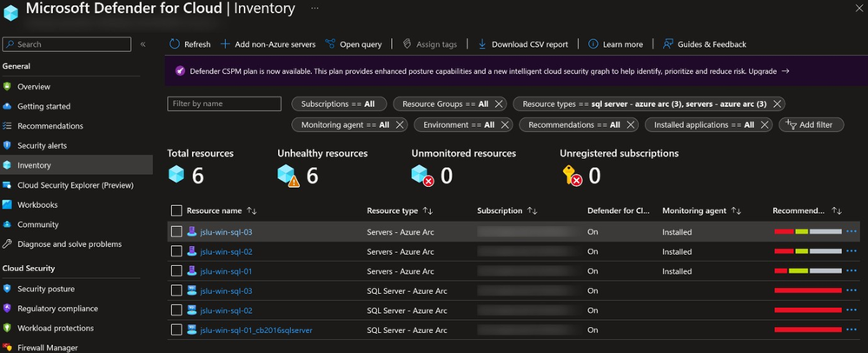Remove the Monitoring agent filter with its X
The width and height of the screenshot is (868, 353).
tap(399, 124)
